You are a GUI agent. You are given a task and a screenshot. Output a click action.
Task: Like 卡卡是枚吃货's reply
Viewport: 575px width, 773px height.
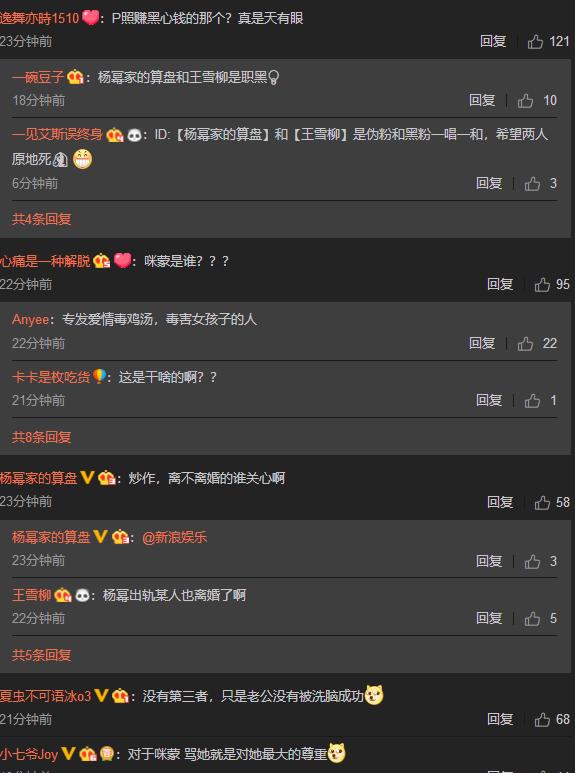click(x=532, y=400)
